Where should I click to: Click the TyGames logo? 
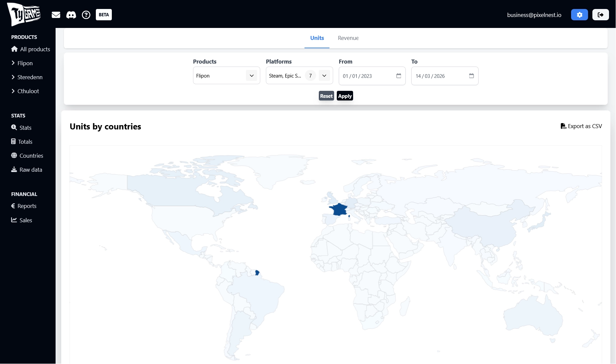pyautogui.click(x=24, y=14)
